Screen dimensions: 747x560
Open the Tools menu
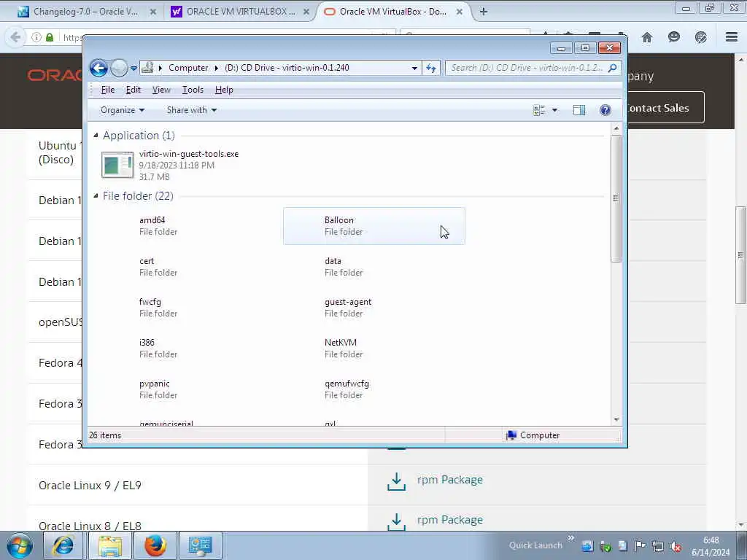point(193,90)
